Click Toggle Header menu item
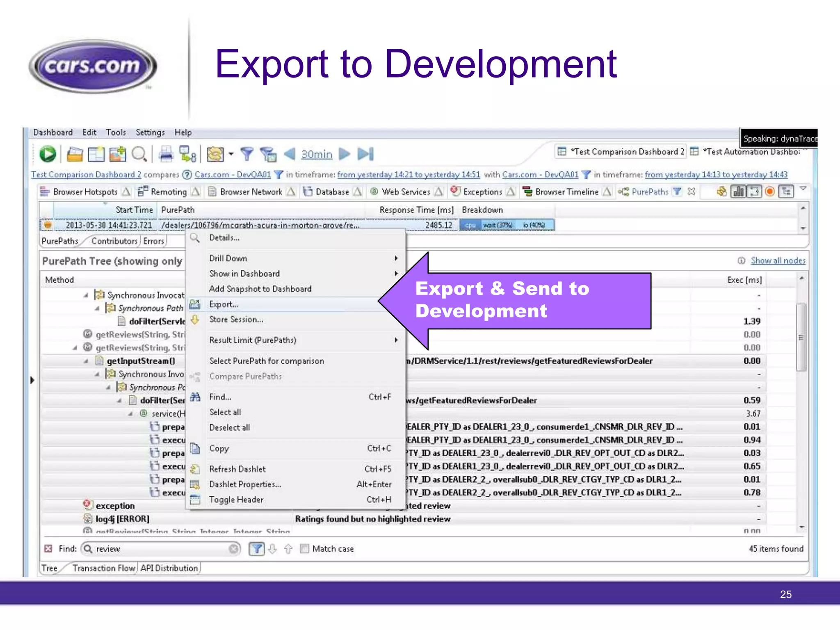This screenshot has width=840, height=630. tap(295, 500)
